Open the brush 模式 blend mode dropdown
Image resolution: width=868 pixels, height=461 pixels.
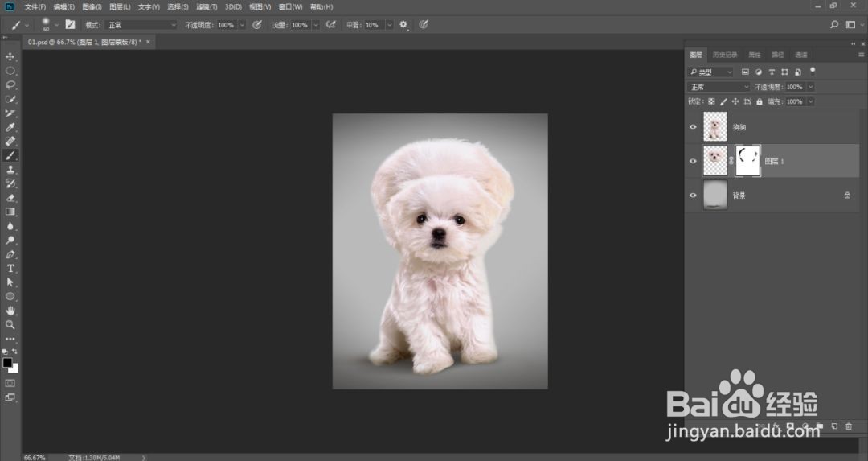(x=141, y=25)
